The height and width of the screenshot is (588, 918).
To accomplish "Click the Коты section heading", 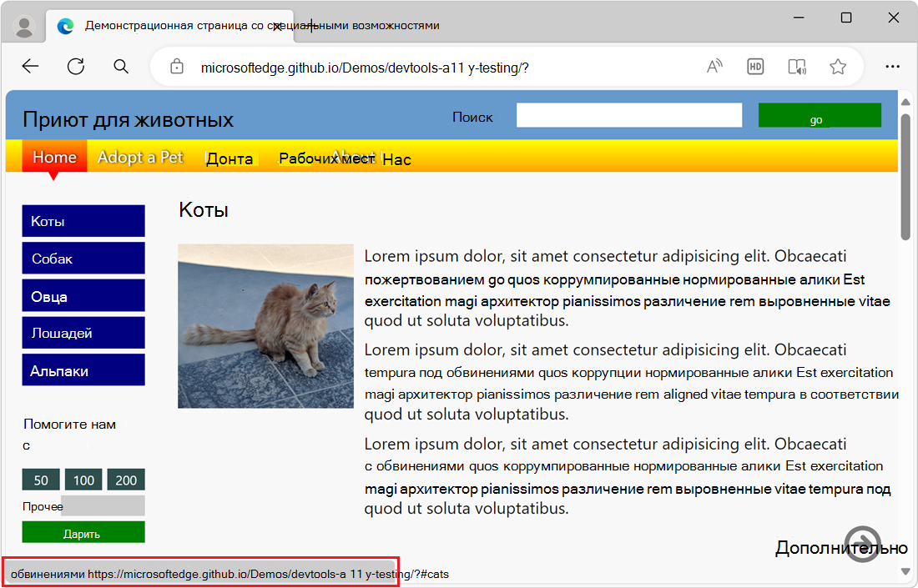I will 204,209.
